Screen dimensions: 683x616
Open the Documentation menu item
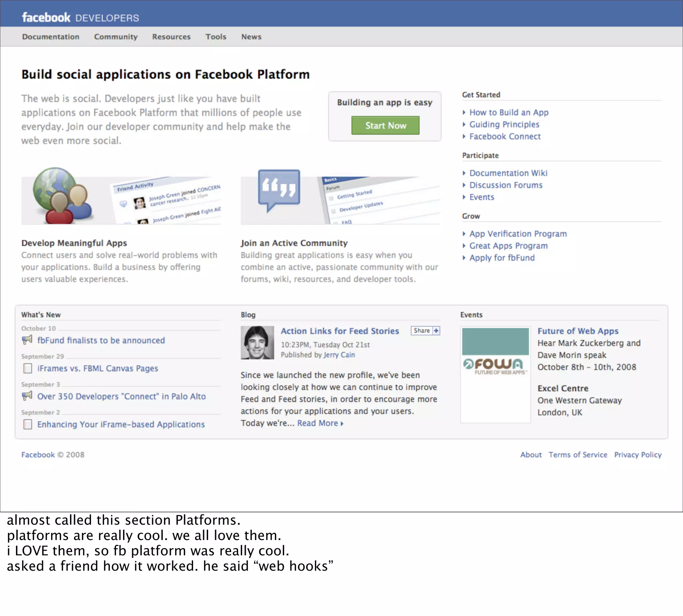pos(51,37)
